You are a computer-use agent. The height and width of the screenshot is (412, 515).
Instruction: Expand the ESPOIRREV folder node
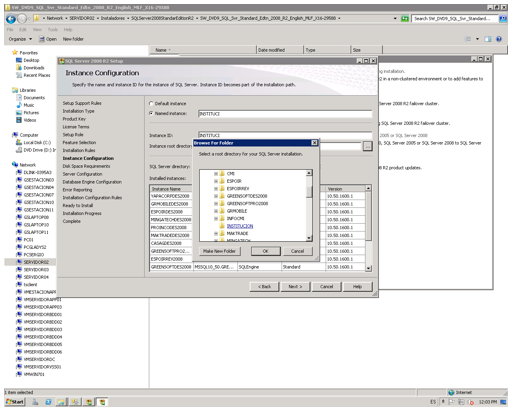click(x=216, y=189)
